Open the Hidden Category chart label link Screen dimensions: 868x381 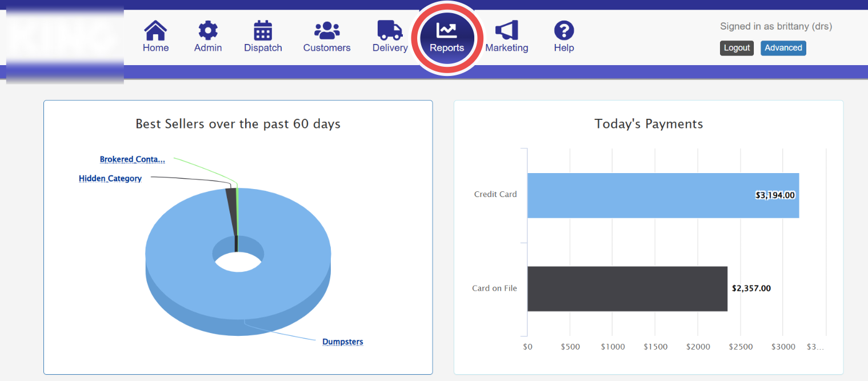click(110, 178)
